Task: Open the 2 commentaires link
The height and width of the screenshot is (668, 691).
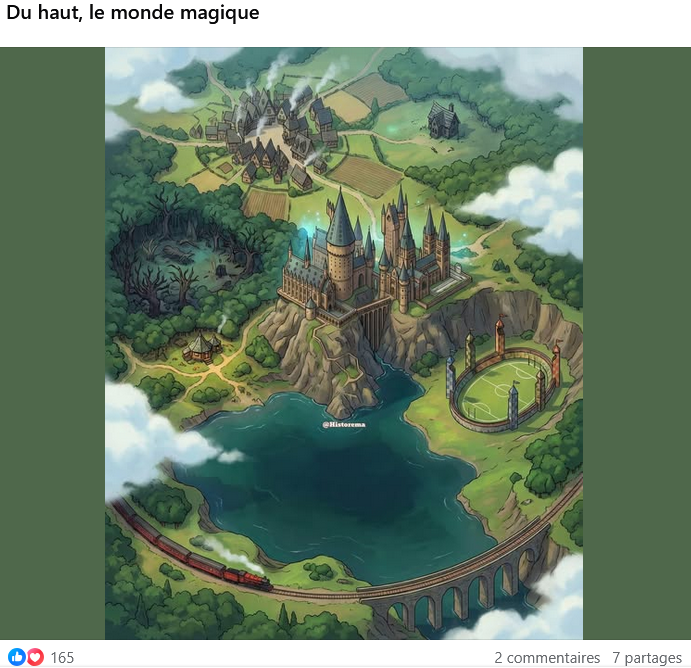Action: tap(547, 657)
